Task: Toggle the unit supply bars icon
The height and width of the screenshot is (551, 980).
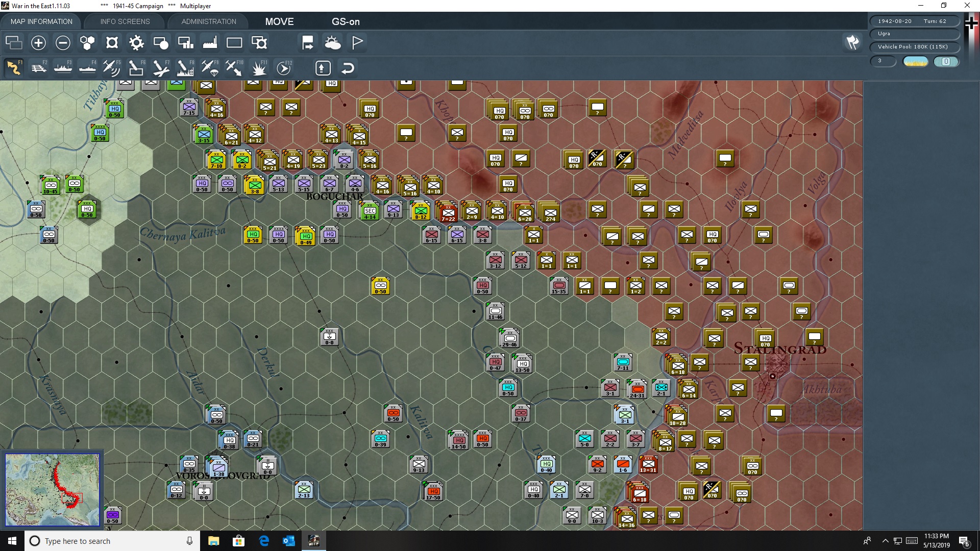Action: 185,42
